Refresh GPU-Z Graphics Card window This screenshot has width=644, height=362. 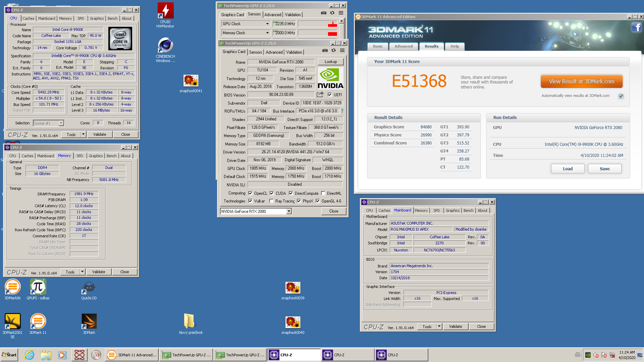coord(334,51)
